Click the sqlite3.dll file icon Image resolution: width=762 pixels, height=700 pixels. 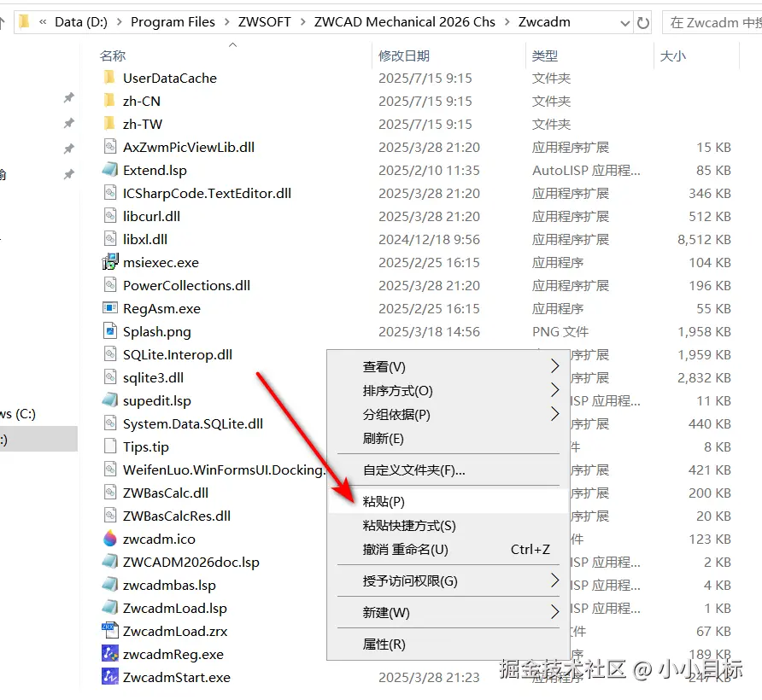click(110, 377)
